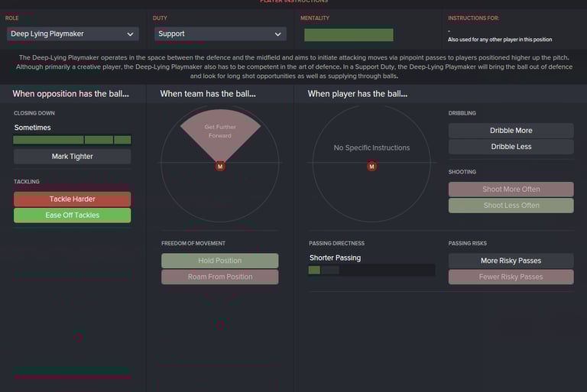Select the Get Further Forward wedge
Image resolution: width=587 pixels, height=392 pixels.
220,134
